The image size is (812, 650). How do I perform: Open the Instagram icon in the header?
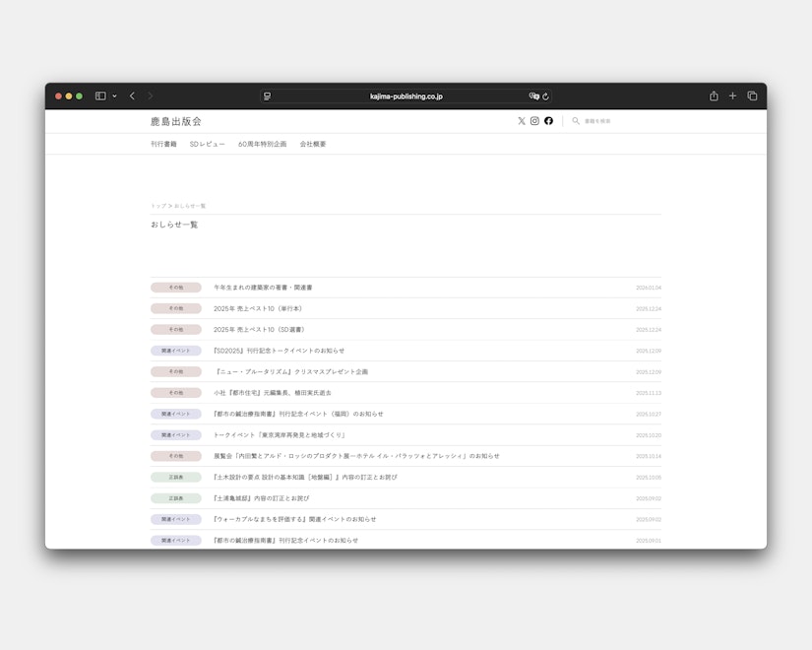pos(533,120)
